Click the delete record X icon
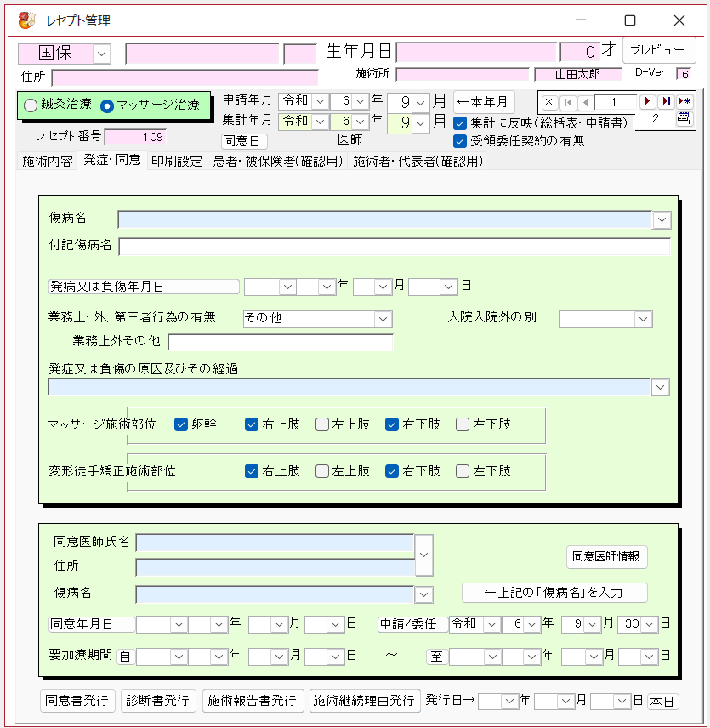Viewport: 710px width, 728px height. tap(548, 102)
